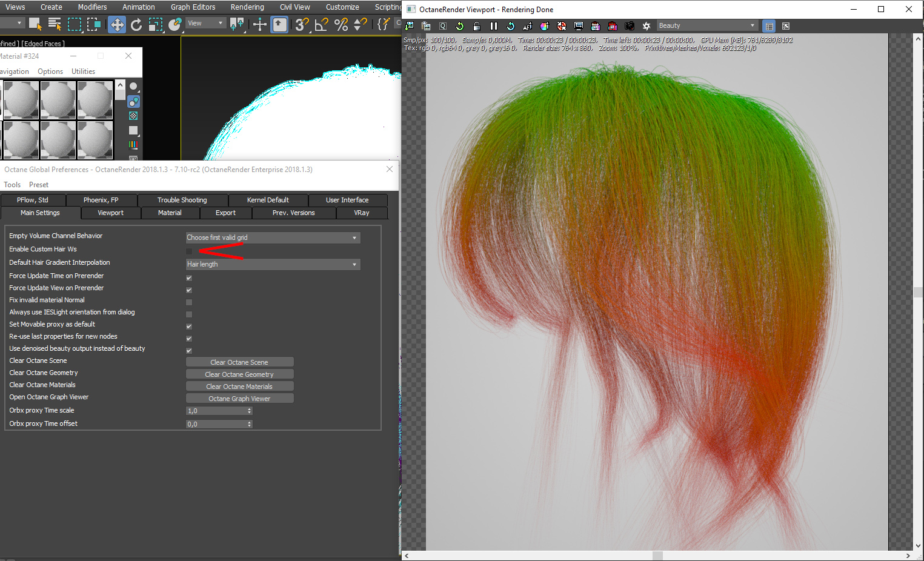Check Fix invalid material Normal
924x561 pixels.
click(189, 302)
